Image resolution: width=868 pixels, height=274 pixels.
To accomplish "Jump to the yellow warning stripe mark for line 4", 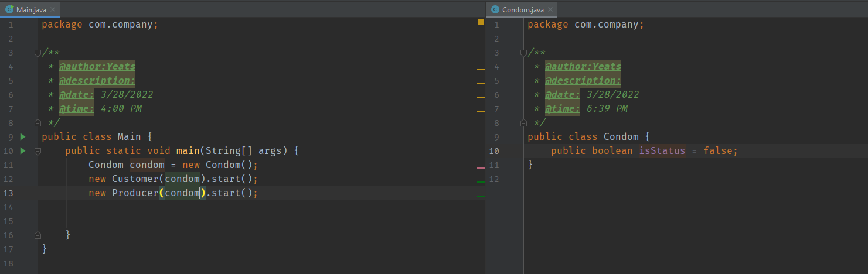I will click(x=481, y=69).
